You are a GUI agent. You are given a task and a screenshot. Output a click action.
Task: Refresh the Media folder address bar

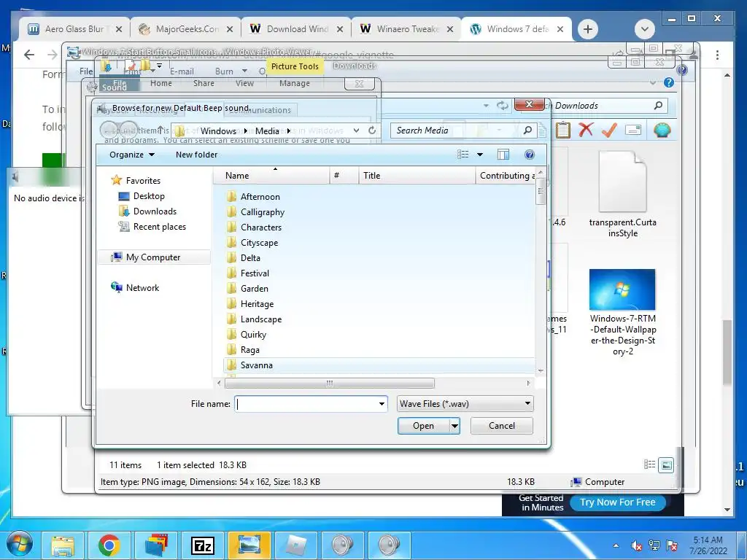click(372, 130)
